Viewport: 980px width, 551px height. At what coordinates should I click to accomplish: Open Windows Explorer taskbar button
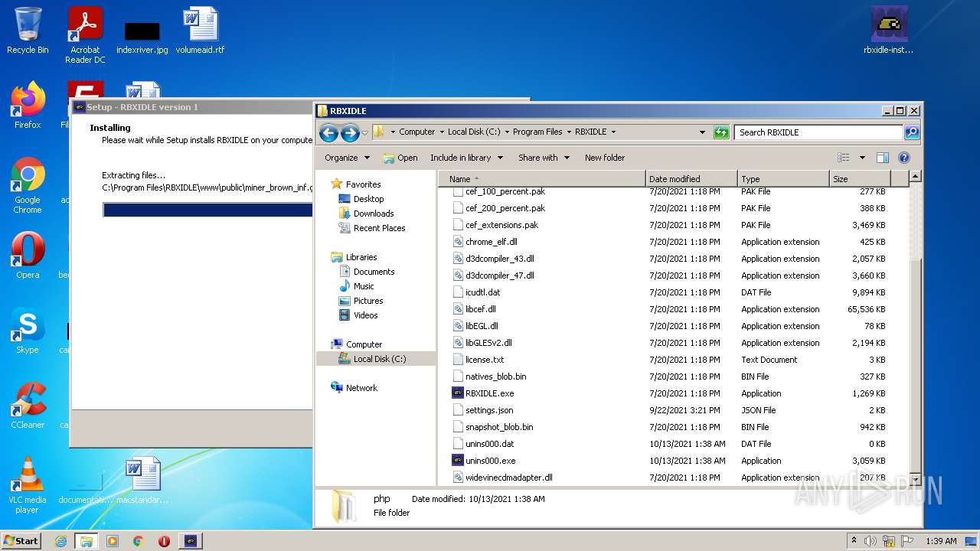(87, 541)
